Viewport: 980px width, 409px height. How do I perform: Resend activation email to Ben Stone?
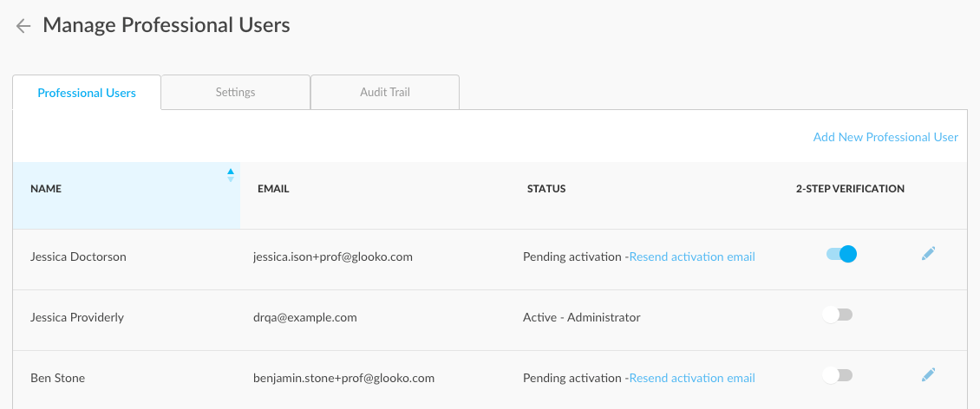(692, 378)
